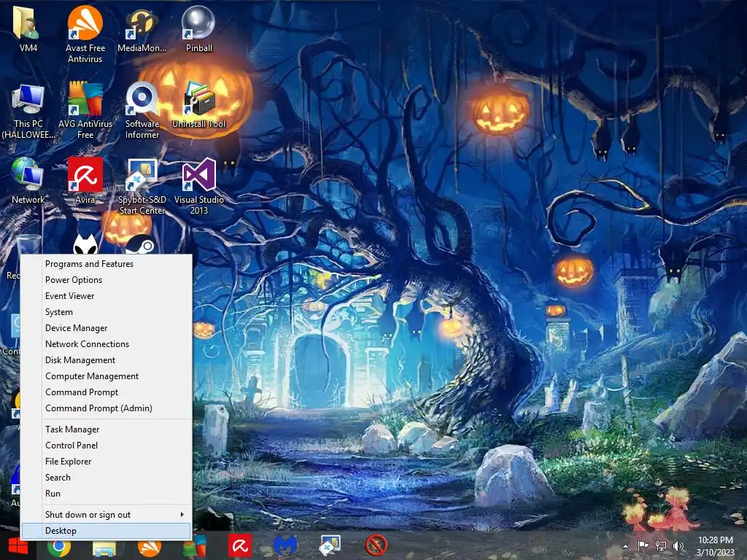
Task: Open Malwarebytes from the taskbar
Action: point(285,545)
